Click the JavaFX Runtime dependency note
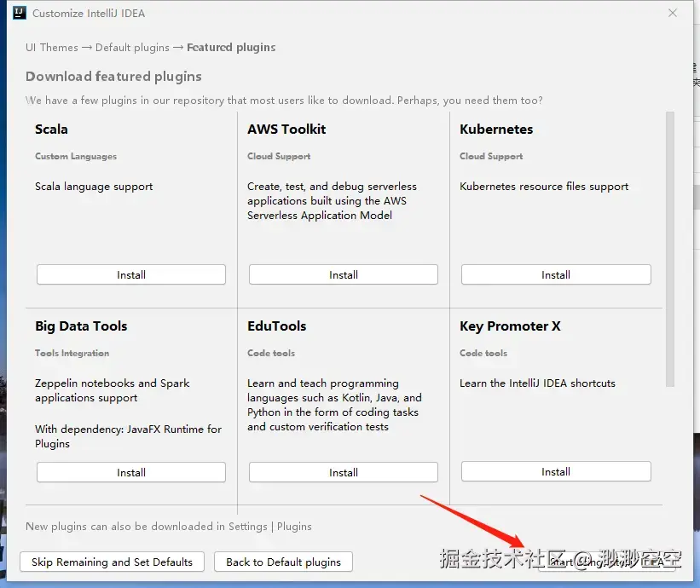The width and height of the screenshot is (700, 588). [128, 436]
